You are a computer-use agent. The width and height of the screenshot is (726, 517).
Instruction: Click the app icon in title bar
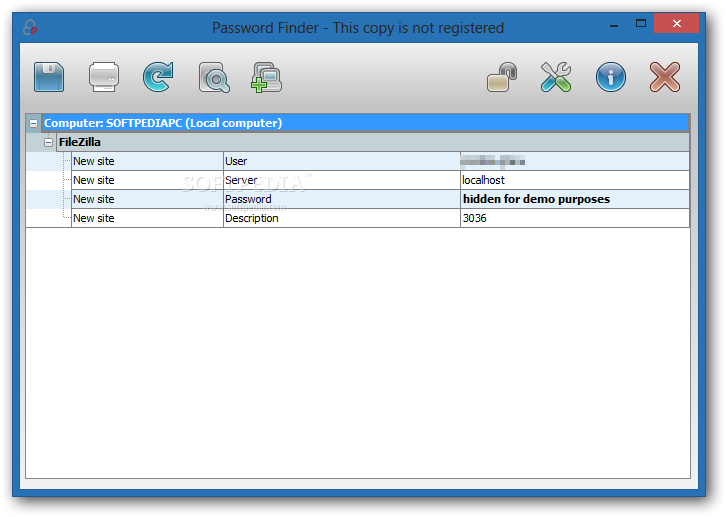pos(30,27)
